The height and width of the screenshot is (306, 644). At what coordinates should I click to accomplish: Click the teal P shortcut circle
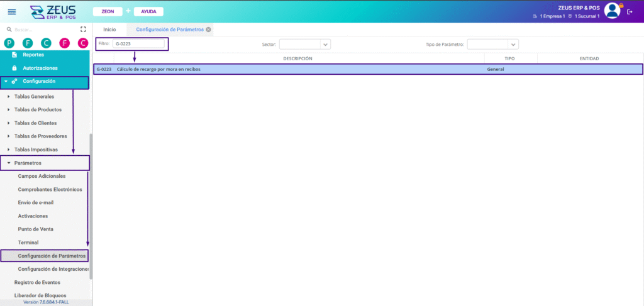pos(9,43)
